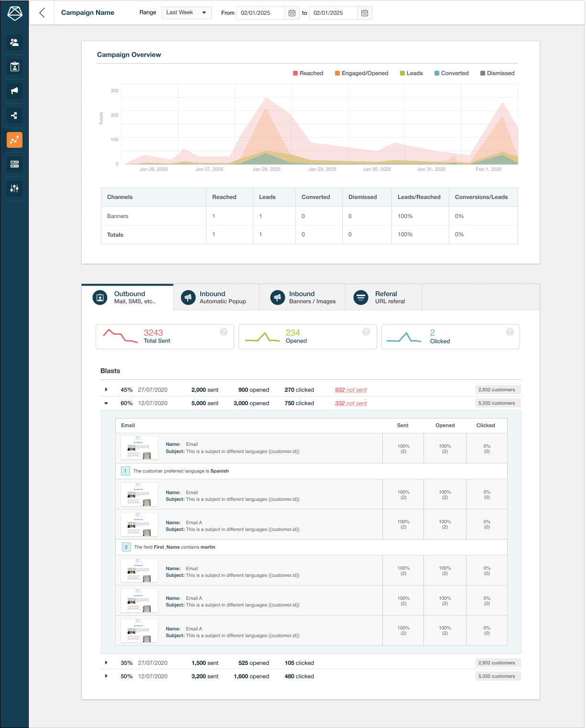
Task: Toggle the Reached legend swatch
Action: click(x=295, y=73)
